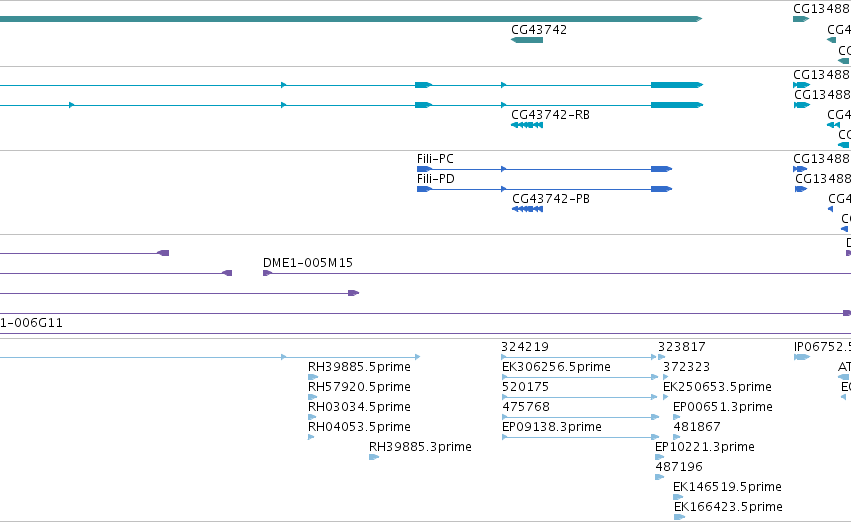Image resolution: width=851 pixels, height=522 pixels.
Task: Select the 487196 feature marker
Action: click(x=660, y=478)
